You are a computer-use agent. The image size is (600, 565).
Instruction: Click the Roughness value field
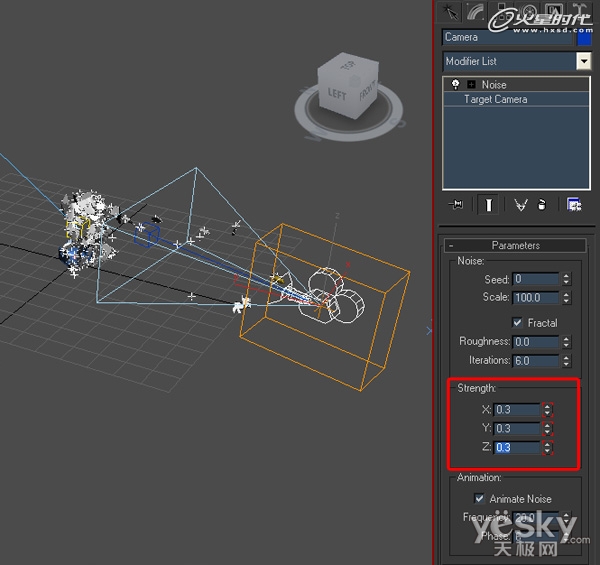coord(535,342)
